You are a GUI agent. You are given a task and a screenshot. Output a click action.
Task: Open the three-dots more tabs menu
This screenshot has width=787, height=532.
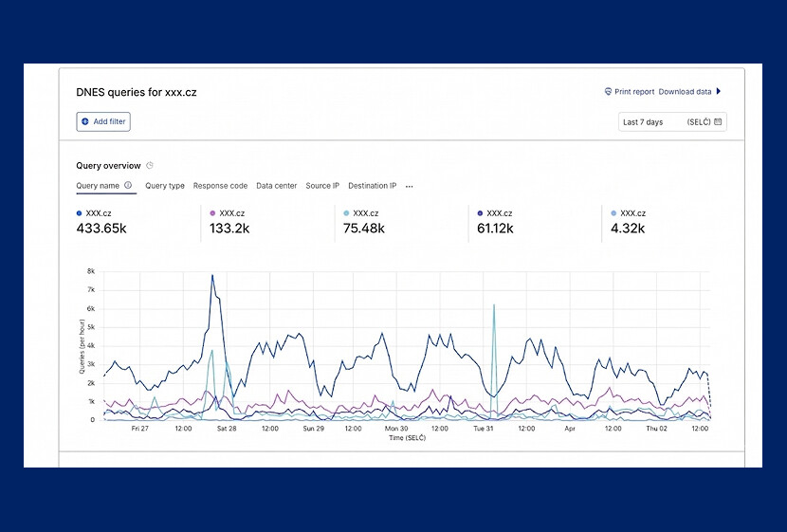click(x=409, y=186)
